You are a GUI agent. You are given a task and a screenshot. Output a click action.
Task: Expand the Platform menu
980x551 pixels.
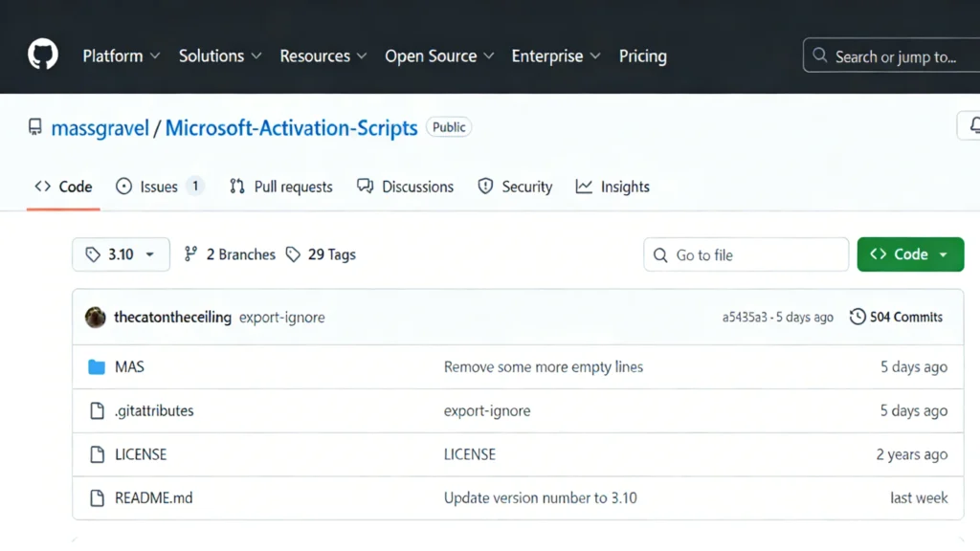122,56
